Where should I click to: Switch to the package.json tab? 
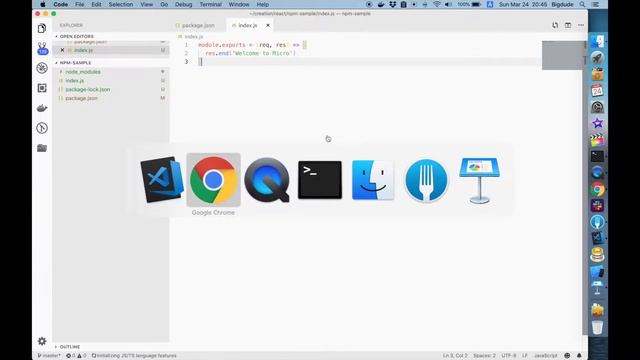[x=198, y=25]
